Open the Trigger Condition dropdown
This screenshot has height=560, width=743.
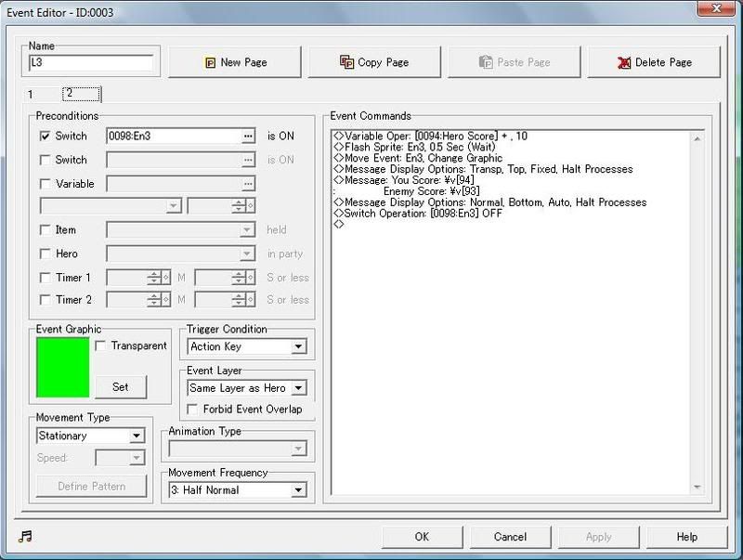298,346
